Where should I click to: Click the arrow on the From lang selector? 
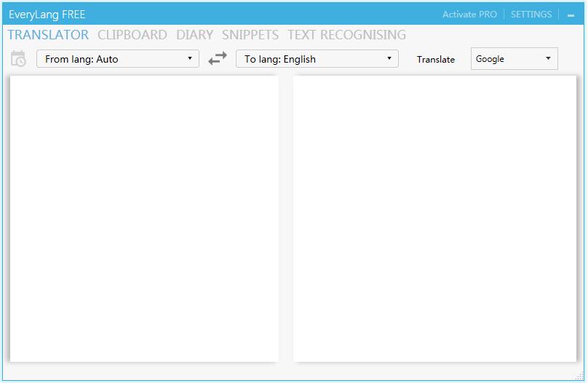pos(190,58)
